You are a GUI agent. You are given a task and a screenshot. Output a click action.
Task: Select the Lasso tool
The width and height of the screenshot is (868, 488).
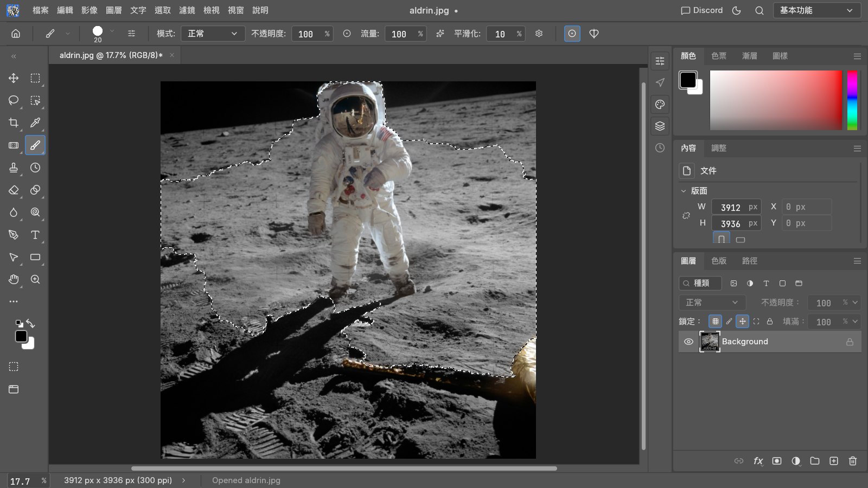coord(14,100)
